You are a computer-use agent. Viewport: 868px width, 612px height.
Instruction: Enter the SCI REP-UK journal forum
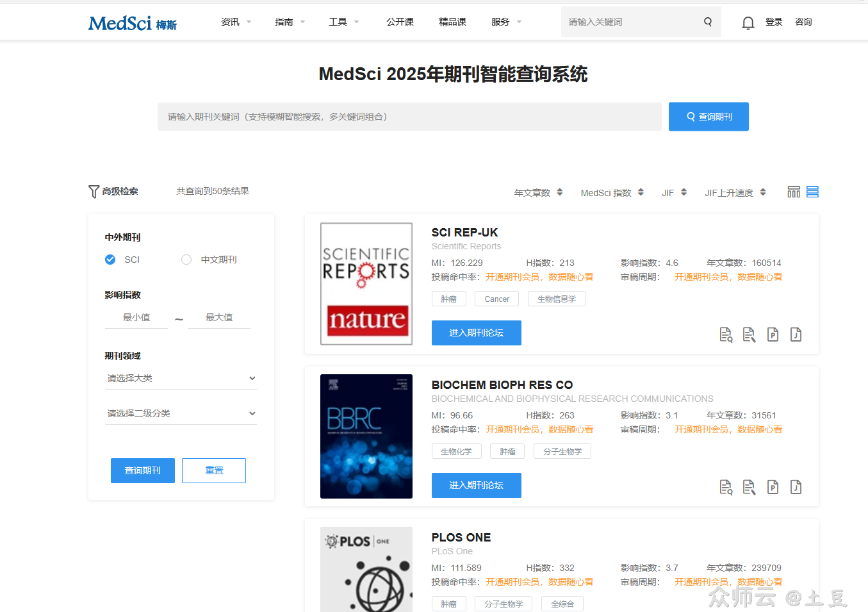coord(476,333)
